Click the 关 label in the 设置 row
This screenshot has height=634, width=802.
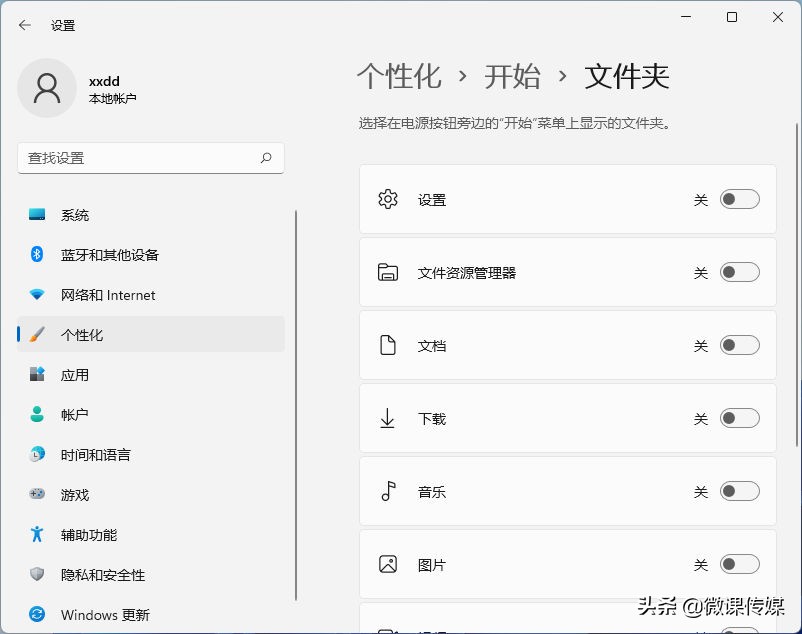click(701, 200)
